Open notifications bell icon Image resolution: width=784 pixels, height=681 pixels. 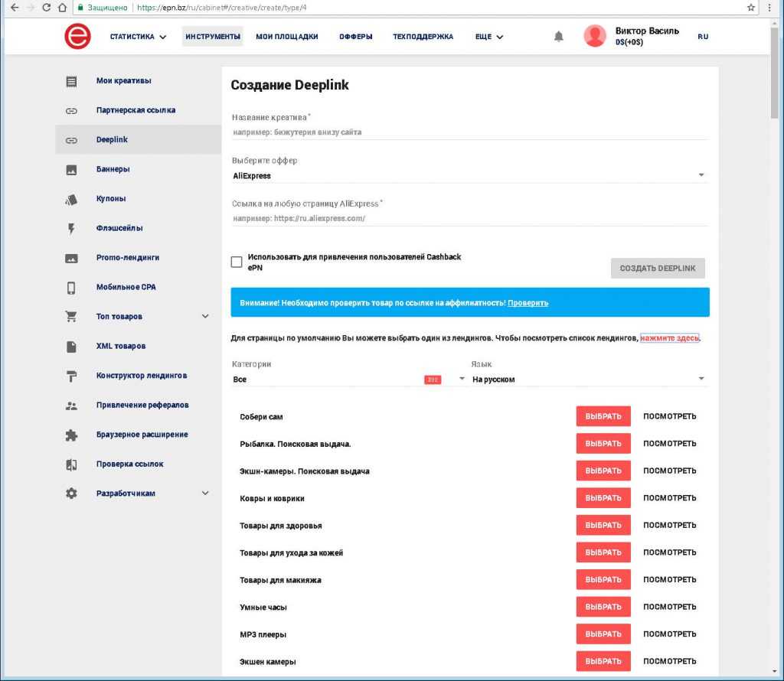pos(559,37)
